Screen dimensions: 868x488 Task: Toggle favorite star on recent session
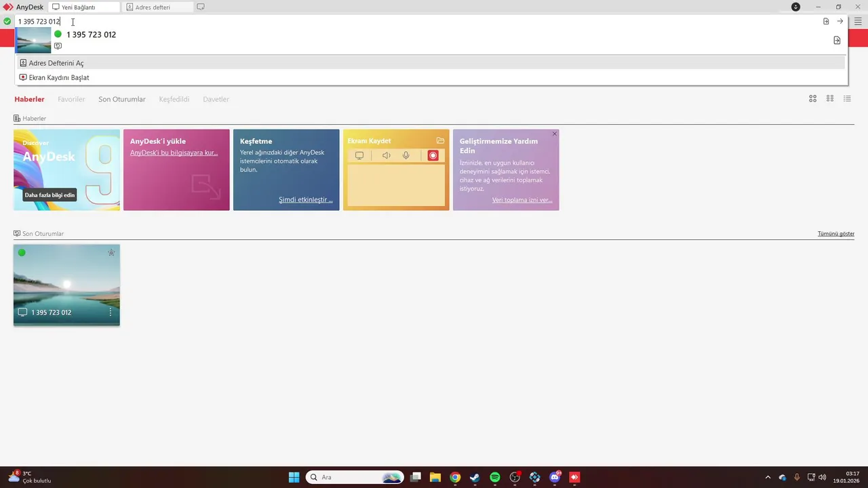tap(111, 253)
